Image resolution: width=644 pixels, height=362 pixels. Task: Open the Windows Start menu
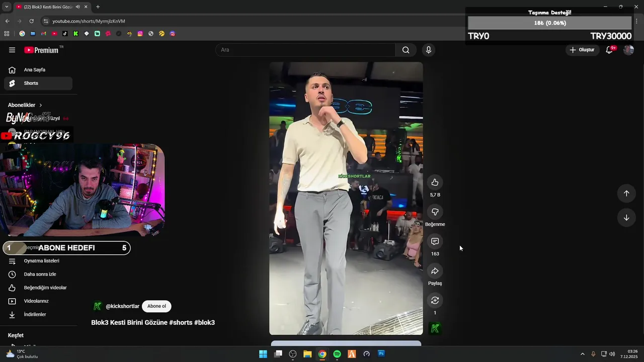click(263, 354)
